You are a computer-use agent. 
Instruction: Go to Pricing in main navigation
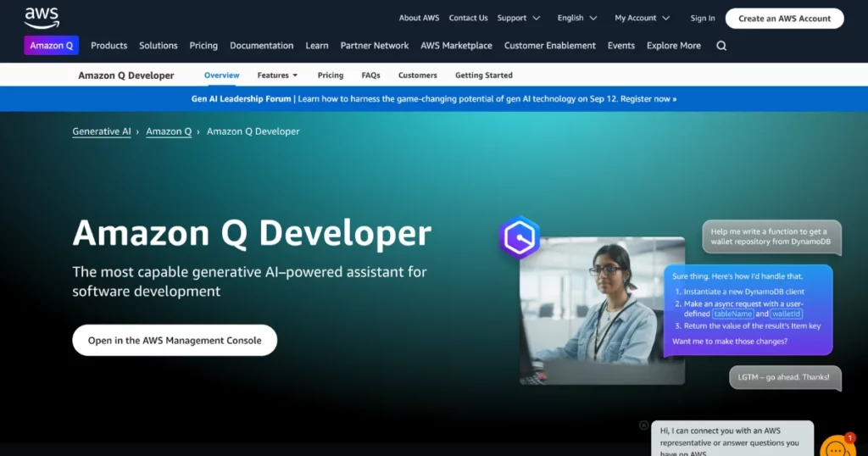click(x=203, y=46)
